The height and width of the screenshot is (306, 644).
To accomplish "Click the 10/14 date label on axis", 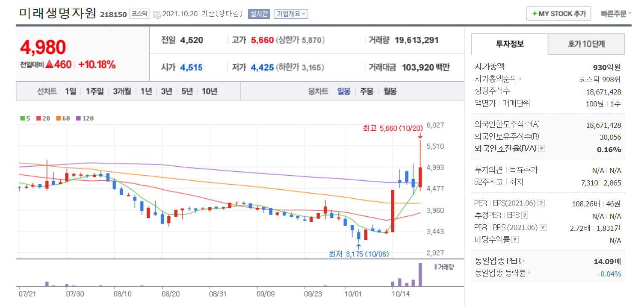I will 400,294.
